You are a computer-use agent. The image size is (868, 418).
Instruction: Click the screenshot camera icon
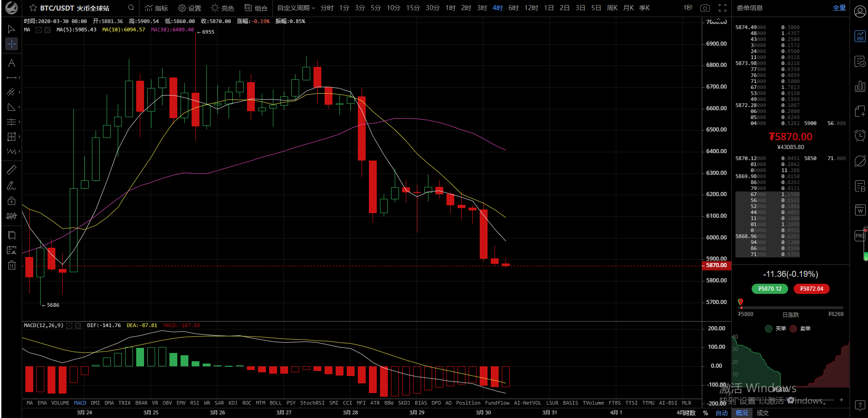click(x=705, y=8)
